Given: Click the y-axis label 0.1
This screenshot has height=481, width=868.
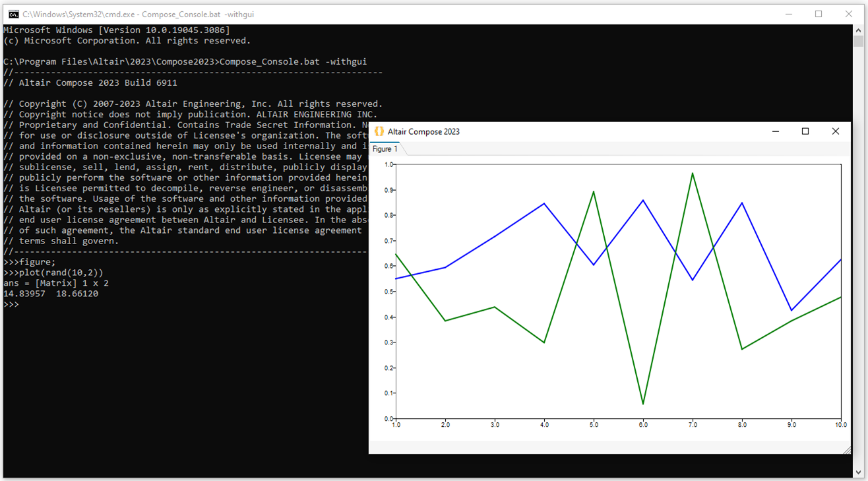Looking at the screenshot, I should click(x=388, y=393).
